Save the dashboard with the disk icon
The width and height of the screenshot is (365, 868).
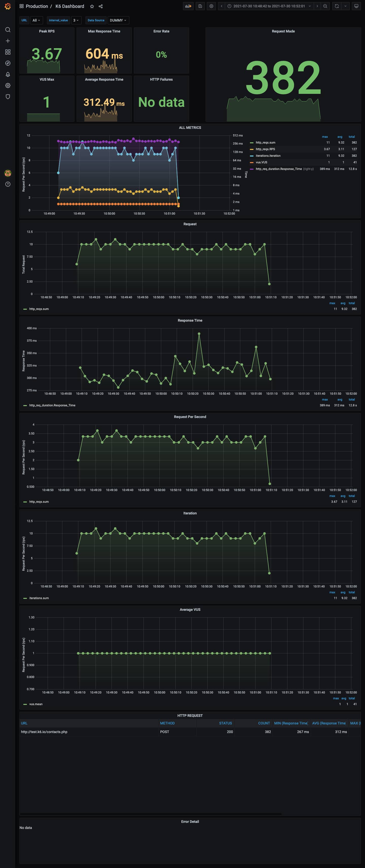[200, 6]
